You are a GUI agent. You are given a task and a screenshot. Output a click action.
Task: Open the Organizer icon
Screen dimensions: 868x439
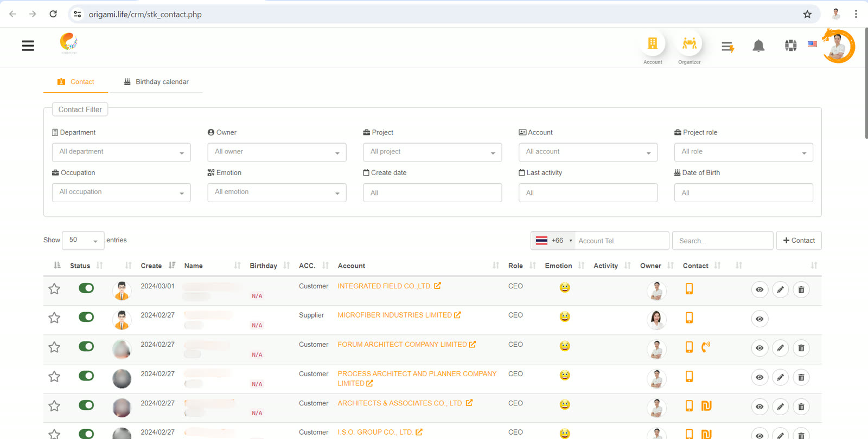(x=690, y=44)
